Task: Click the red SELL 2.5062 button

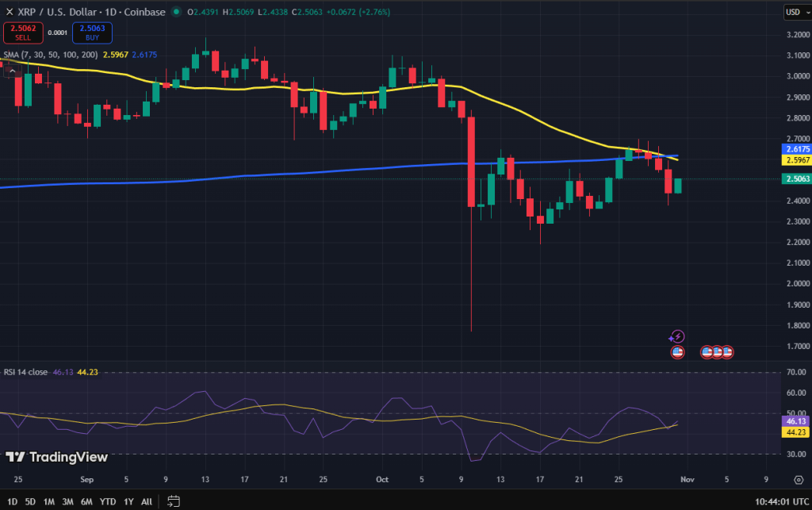Action: (23, 33)
